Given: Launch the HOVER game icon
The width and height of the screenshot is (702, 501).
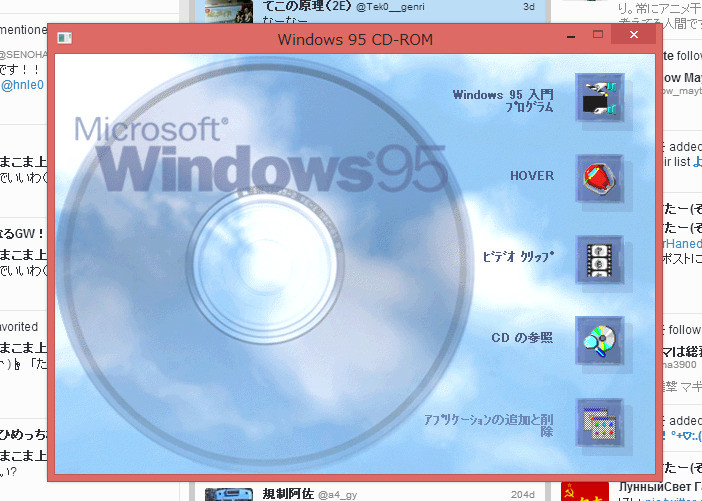Looking at the screenshot, I should point(600,179).
